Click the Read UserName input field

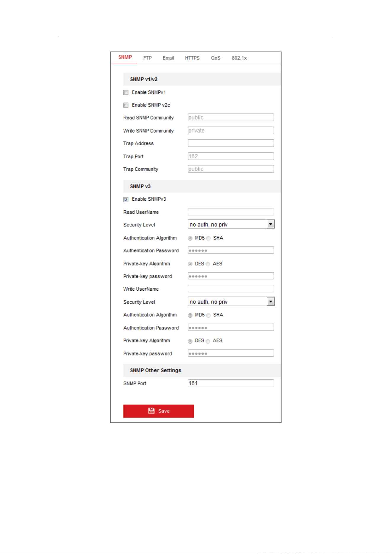click(231, 212)
